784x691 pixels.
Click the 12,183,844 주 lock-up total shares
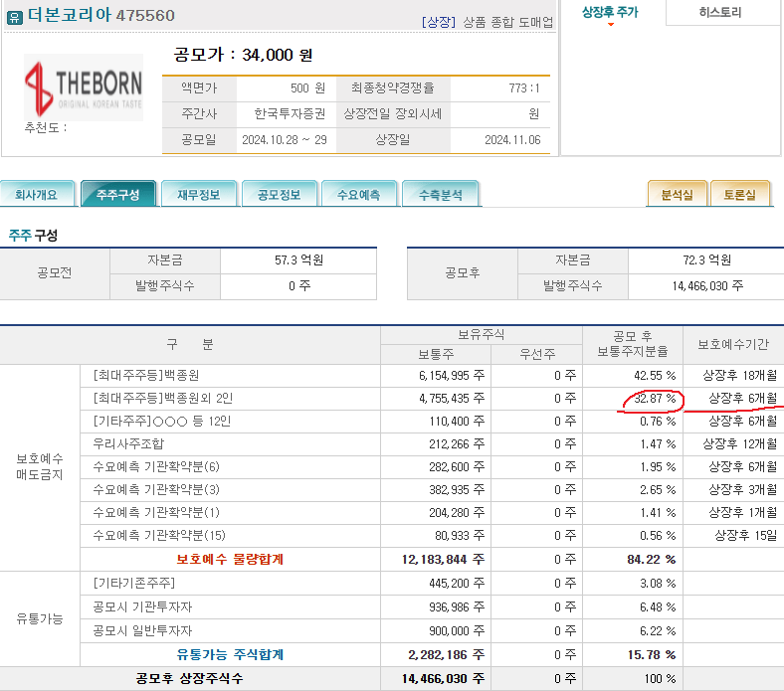pos(444,560)
